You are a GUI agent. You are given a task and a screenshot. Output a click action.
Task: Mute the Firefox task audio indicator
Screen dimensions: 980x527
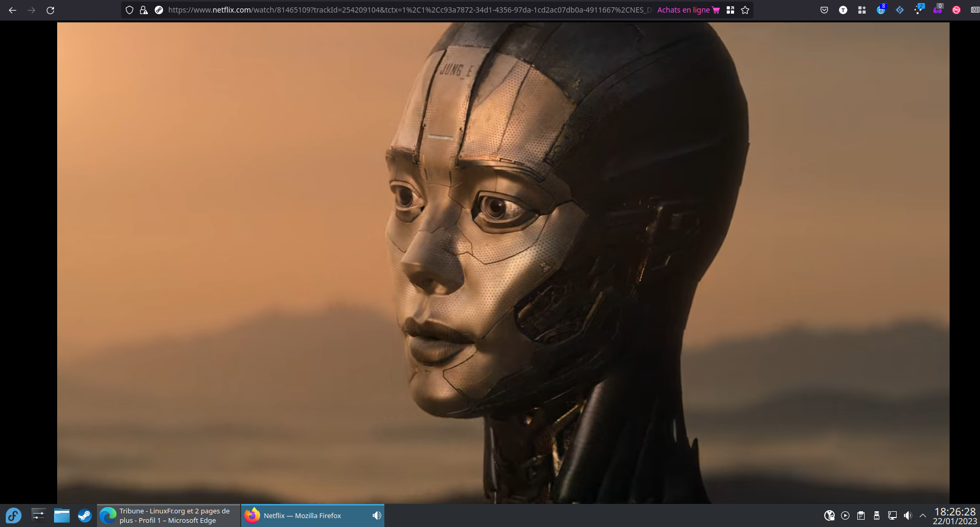(x=376, y=515)
